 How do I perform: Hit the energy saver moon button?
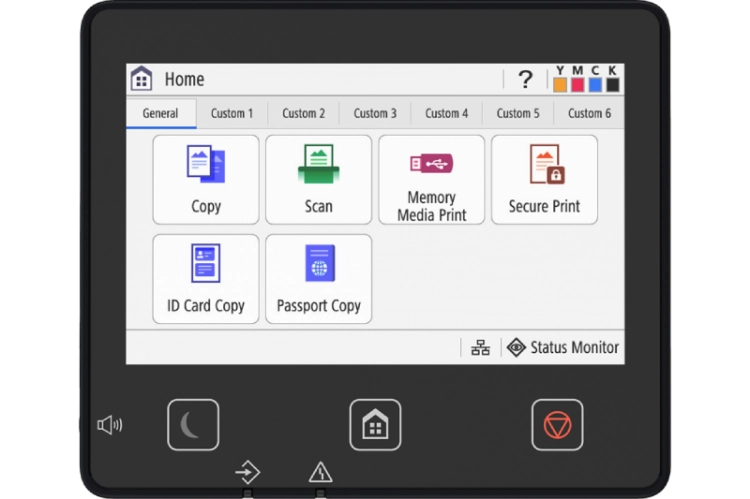click(x=193, y=425)
